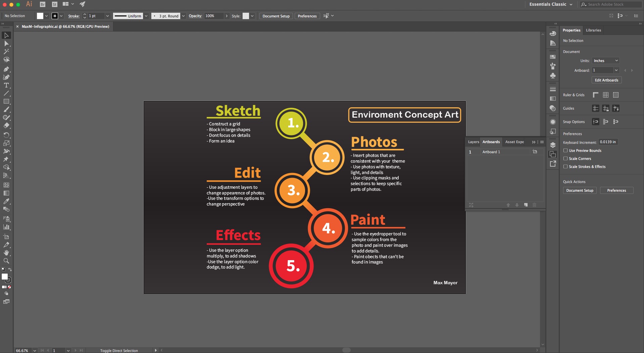The height and width of the screenshot is (353, 644).
Task: Select the Hand tool
Action: pos(6,253)
